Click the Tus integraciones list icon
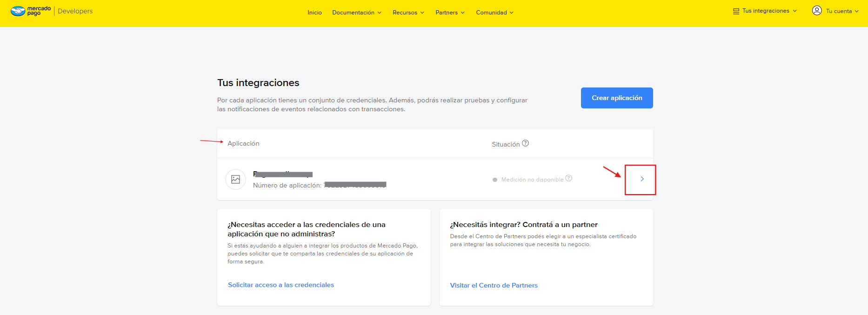Screen dimensions: 868x315 tap(736, 11)
